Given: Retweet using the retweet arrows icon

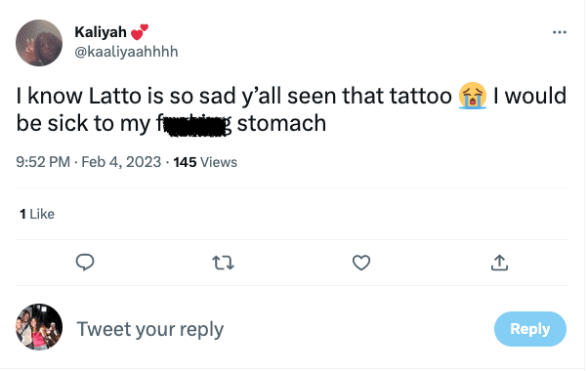Looking at the screenshot, I should 223,263.
